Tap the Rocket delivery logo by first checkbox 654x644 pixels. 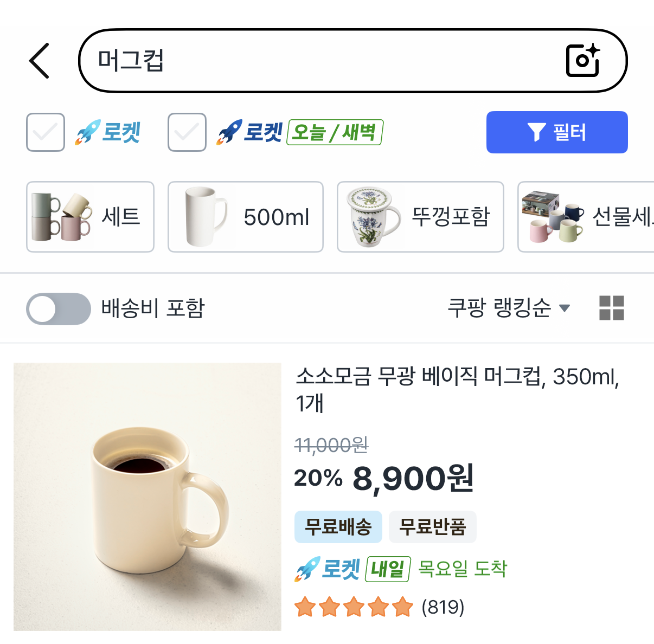[x=108, y=132]
